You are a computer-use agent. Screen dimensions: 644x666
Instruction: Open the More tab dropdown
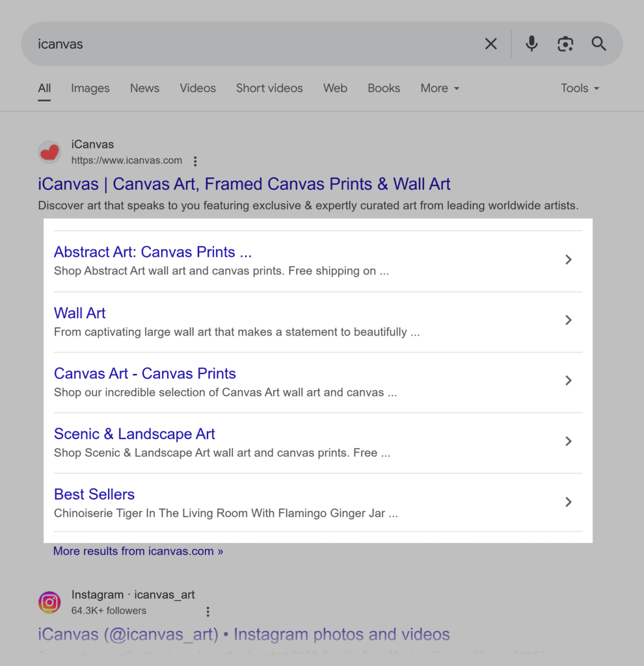coord(440,88)
